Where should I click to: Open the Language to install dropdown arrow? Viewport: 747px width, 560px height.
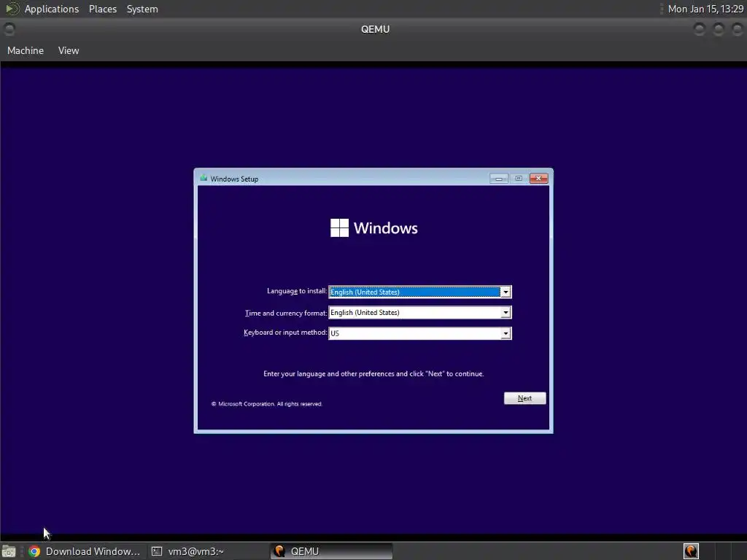[x=506, y=292]
